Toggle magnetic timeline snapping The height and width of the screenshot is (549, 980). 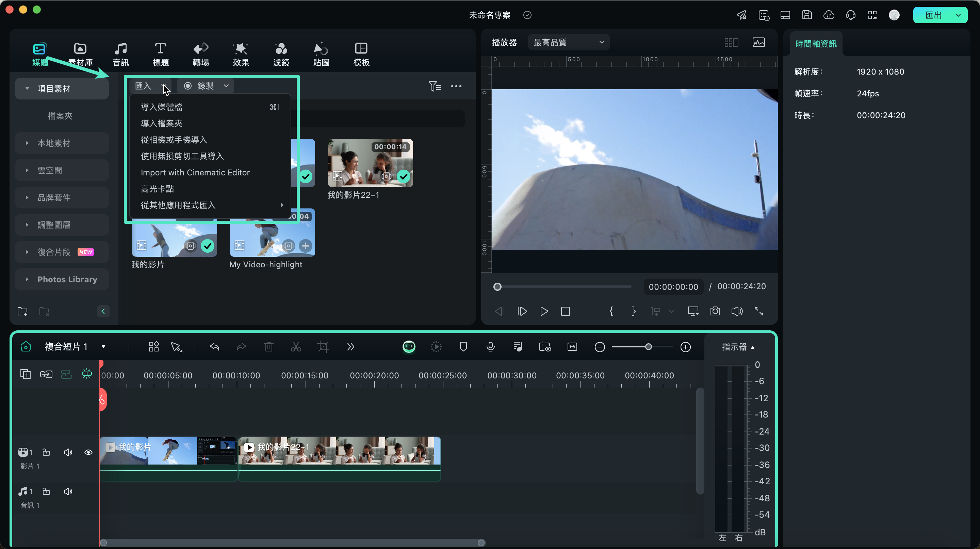[x=67, y=374]
